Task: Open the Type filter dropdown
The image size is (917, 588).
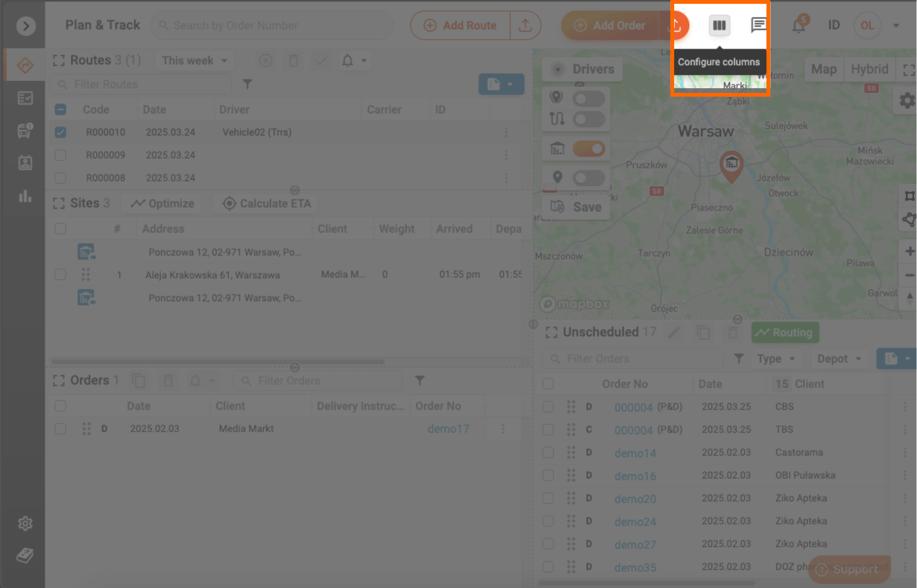Action: coord(776,359)
